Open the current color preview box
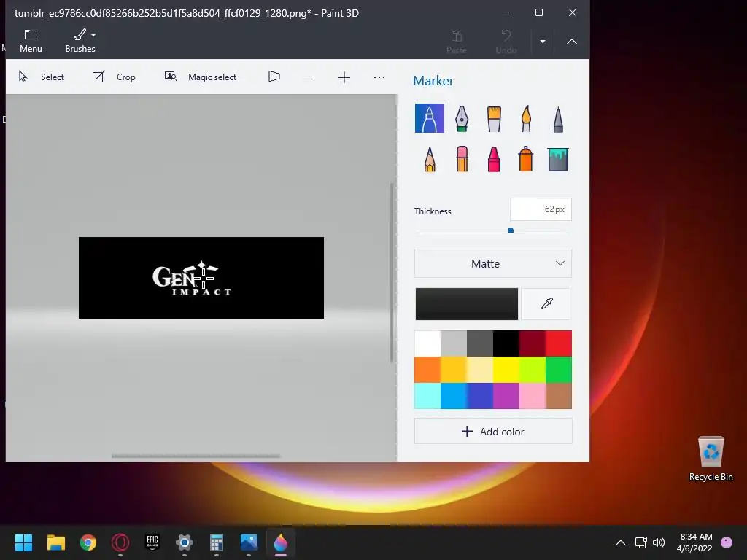 466,304
